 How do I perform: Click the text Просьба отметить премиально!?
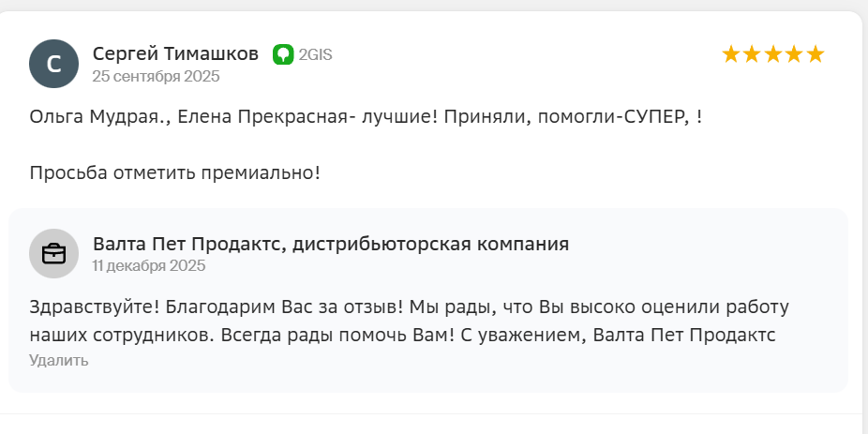(x=174, y=172)
